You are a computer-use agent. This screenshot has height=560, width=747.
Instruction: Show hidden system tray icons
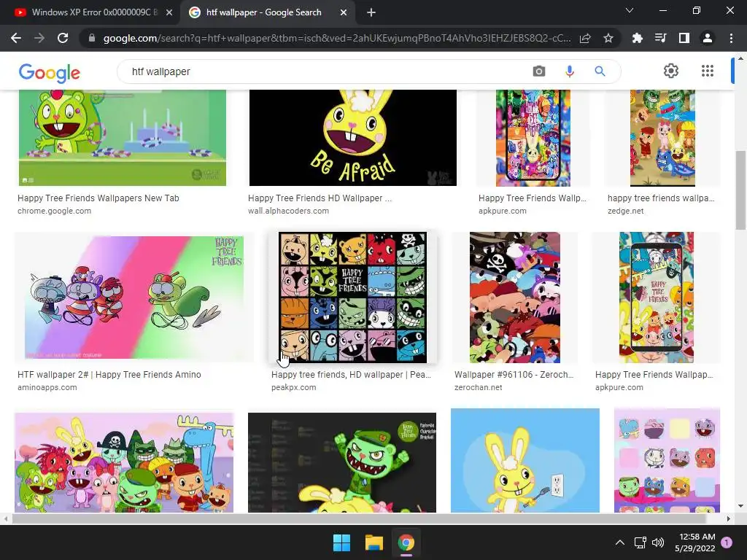click(620, 542)
